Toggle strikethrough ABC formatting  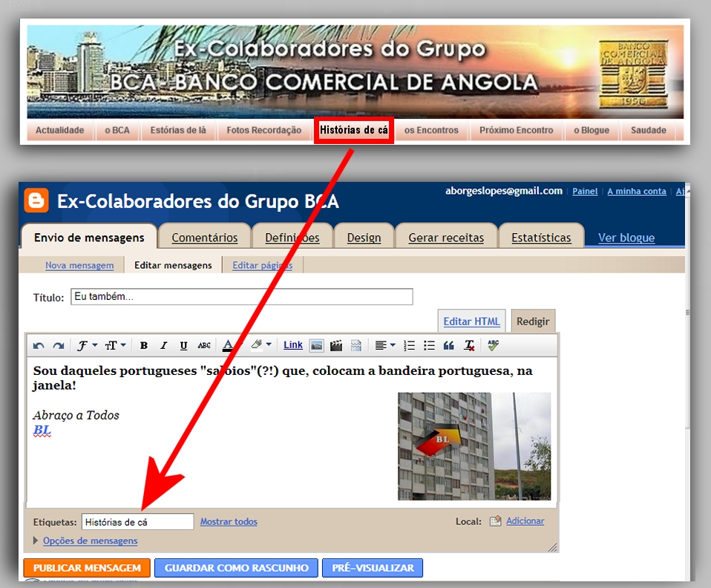[x=204, y=346]
